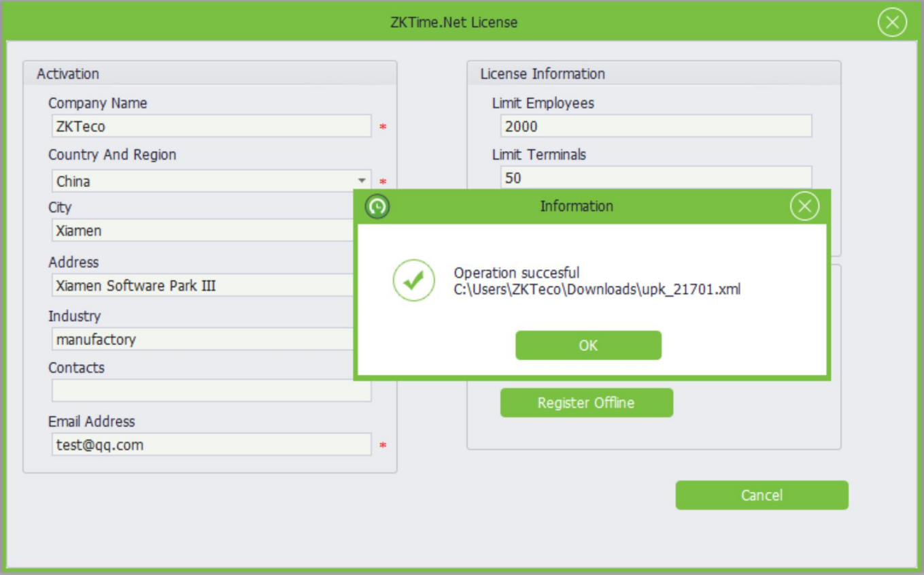Click into the Industry field showing manufactory
The width and height of the screenshot is (924, 575).
tap(201, 339)
